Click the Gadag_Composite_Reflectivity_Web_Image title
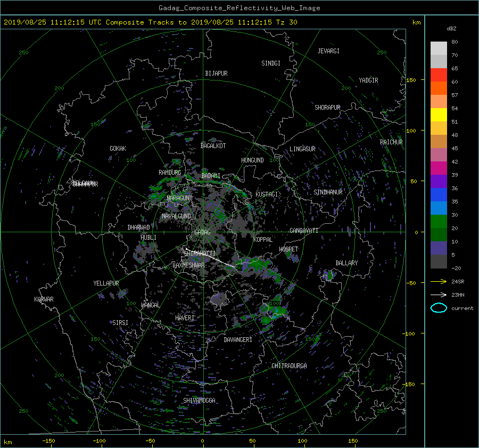479x448 pixels. coord(239,8)
